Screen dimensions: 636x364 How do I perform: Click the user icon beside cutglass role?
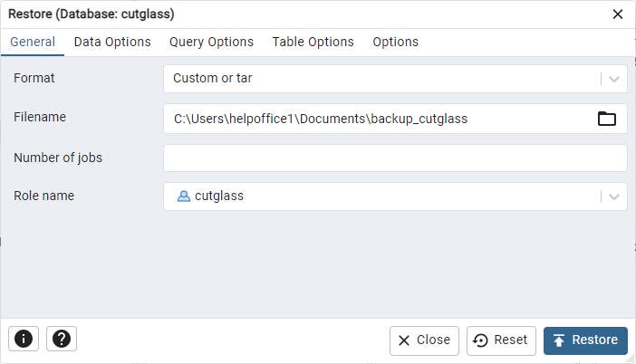183,196
